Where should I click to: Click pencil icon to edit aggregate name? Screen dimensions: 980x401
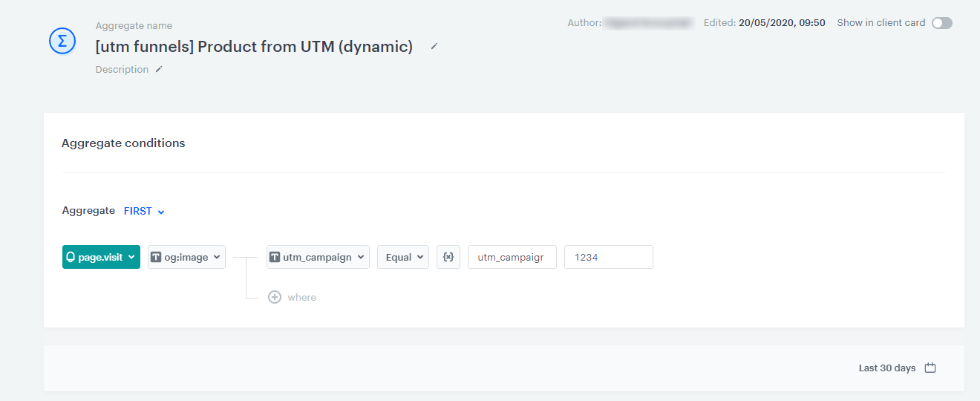click(434, 47)
